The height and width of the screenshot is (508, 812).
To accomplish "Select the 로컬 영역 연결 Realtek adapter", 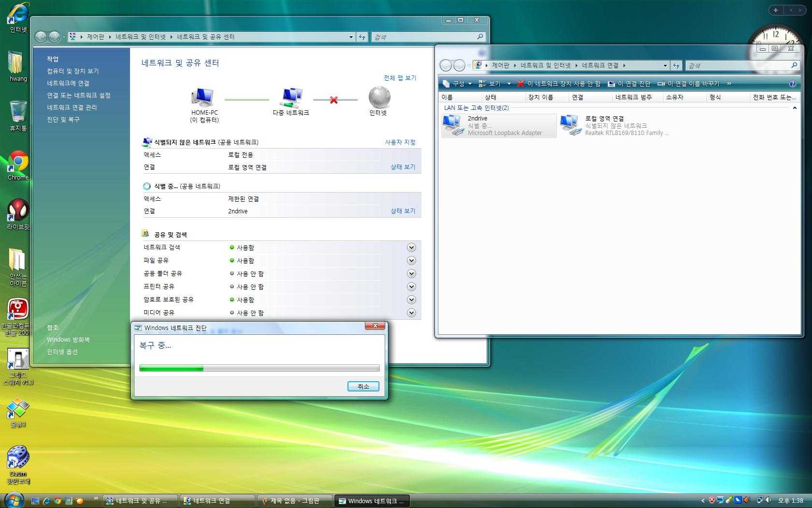I will [x=615, y=125].
